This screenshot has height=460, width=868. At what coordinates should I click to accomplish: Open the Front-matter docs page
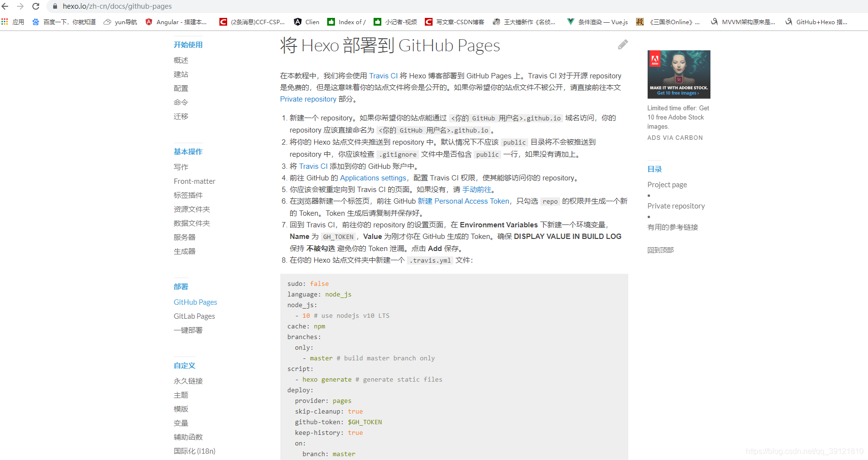pos(194,181)
